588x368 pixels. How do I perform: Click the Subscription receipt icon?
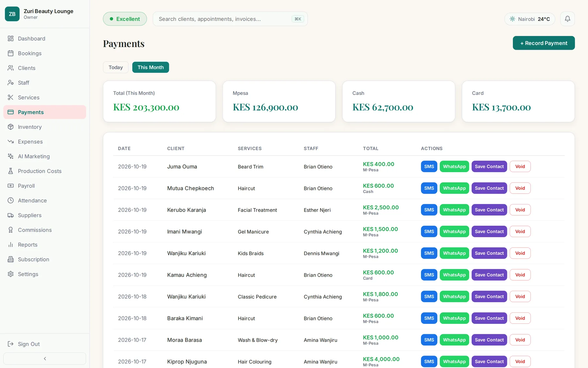pyautogui.click(x=11, y=259)
